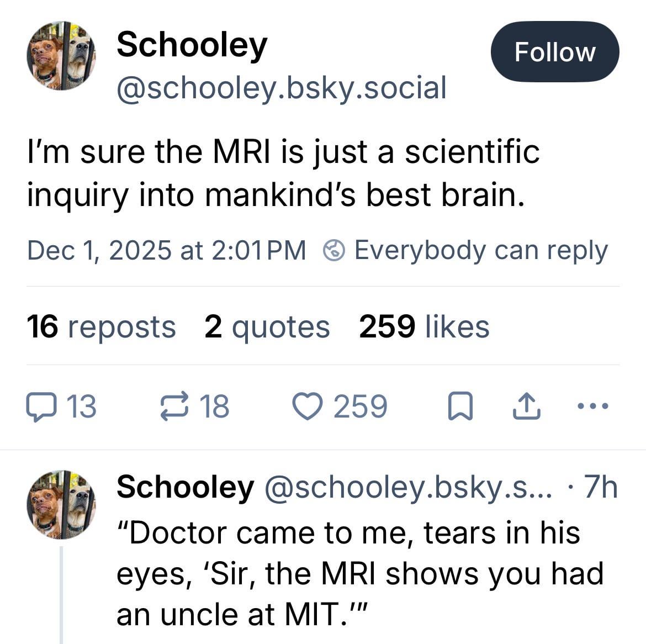Image resolution: width=646 pixels, height=644 pixels.
Task: Click the @schooley.bsky.social handle
Action: (281, 88)
